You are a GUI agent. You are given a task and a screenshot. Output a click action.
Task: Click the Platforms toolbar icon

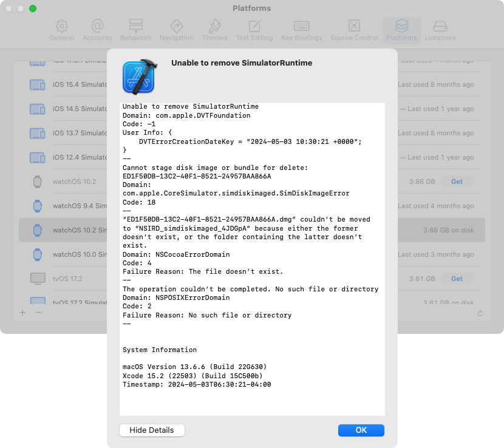(401, 30)
